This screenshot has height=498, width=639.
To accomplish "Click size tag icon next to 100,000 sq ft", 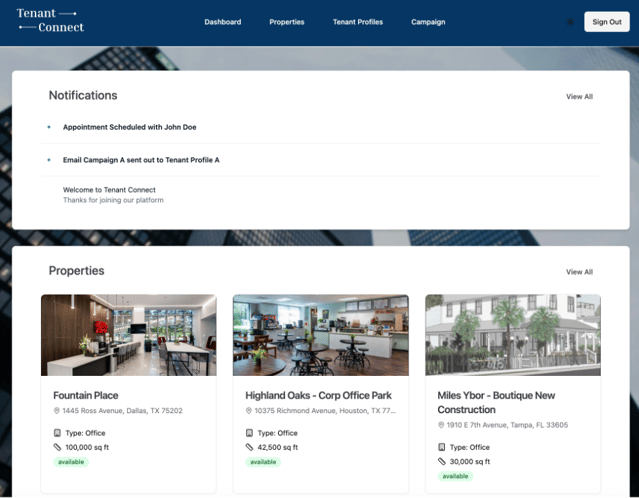I will click(x=57, y=447).
